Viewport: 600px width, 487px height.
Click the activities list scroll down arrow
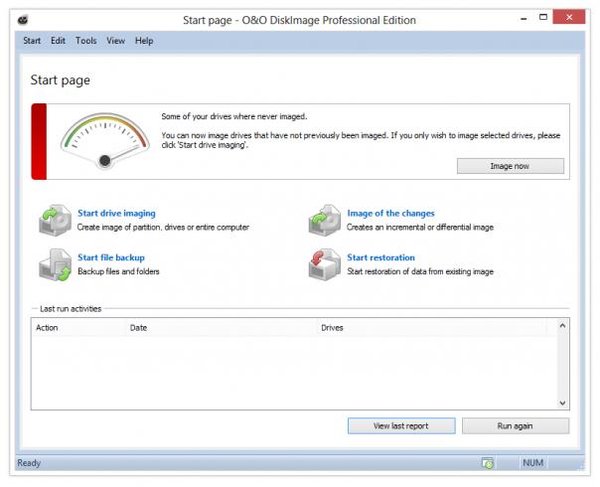562,403
